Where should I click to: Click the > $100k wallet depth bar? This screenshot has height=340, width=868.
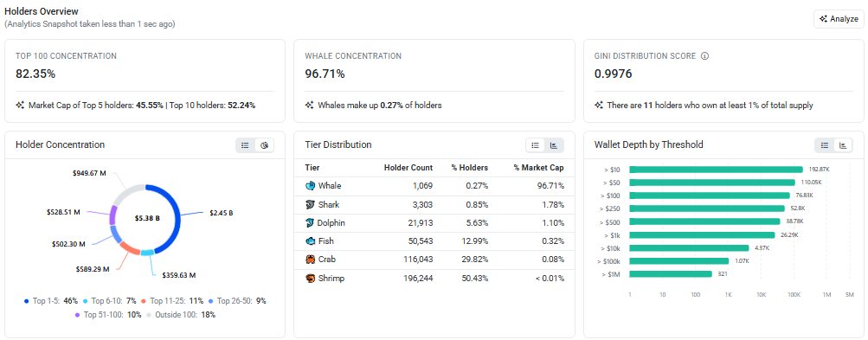click(x=679, y=260)
